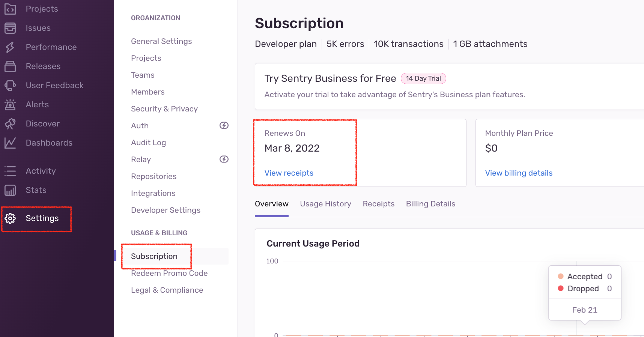Select Settings label in the sidebar
The width and height of the screenshot is (644, 337).
[42, 218]
